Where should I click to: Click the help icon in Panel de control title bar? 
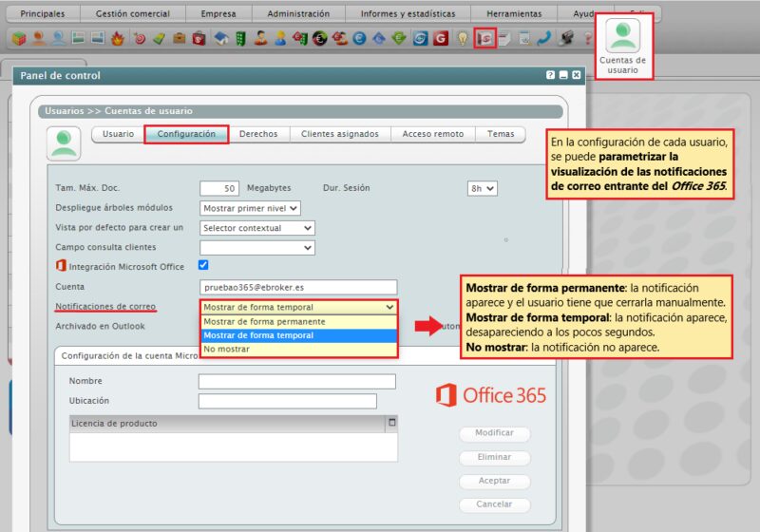tap(550, 75)
